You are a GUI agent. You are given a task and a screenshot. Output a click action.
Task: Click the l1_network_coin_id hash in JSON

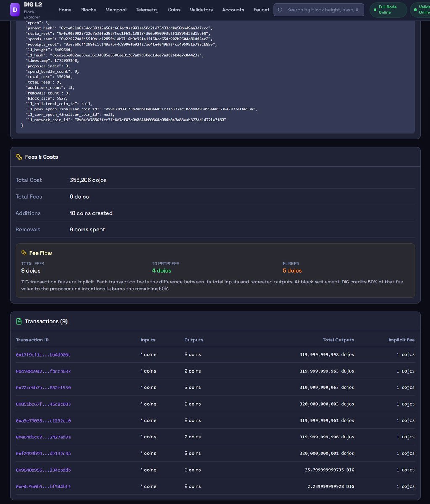(x=150, y=120)
